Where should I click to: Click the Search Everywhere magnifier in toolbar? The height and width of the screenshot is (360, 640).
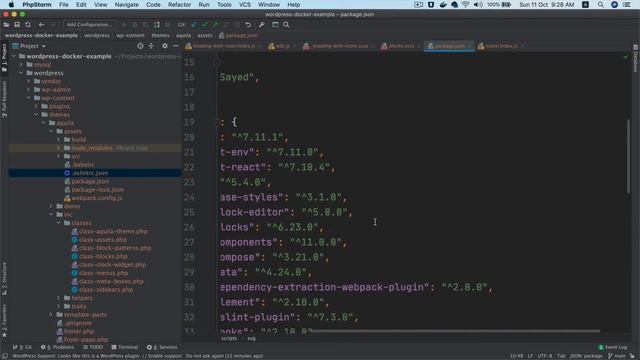click(286, 25)
